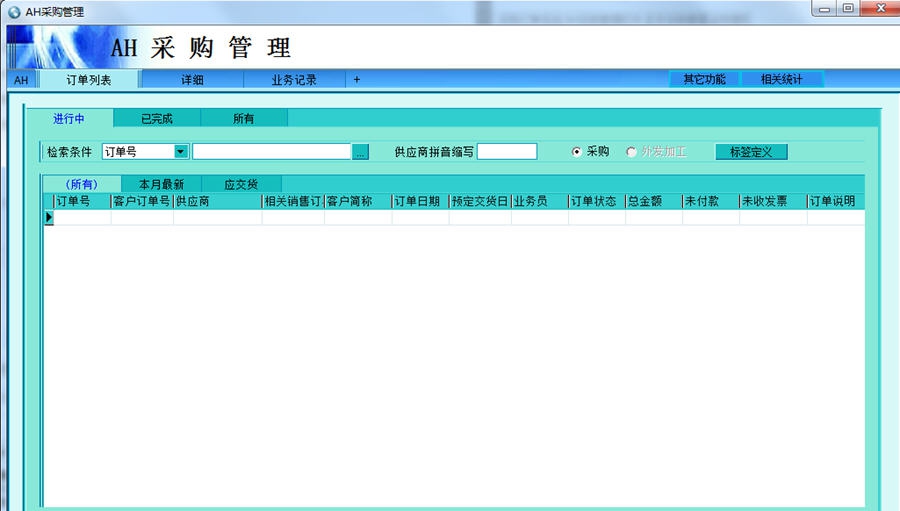Image resolution: width=900 pixels, height=511 pixels.
Task: Click the 未付款 column header
Action: tap(710, 202)
